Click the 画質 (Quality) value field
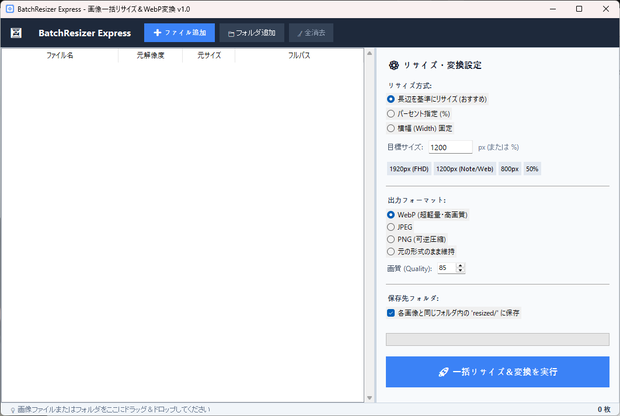 click(x=447, y=268)
